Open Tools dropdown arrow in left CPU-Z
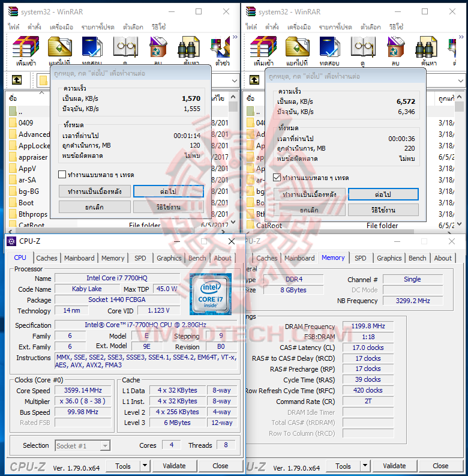 tap(145, 466)
